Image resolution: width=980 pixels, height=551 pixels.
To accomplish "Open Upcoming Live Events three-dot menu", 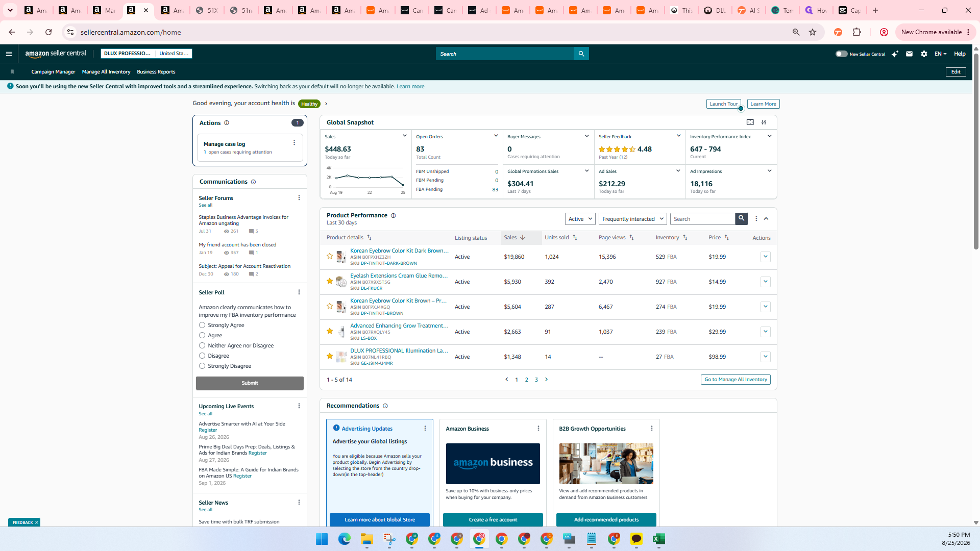I will [x=299, y=406].
